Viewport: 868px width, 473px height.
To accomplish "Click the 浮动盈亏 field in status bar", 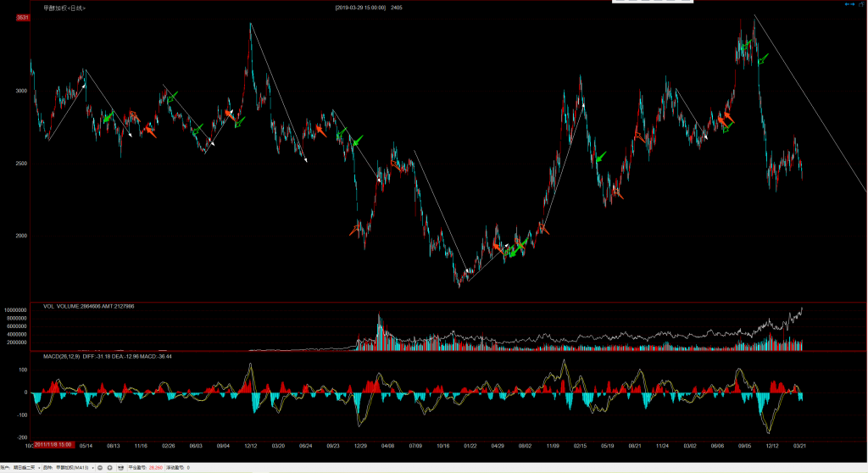I will (176, 467).
